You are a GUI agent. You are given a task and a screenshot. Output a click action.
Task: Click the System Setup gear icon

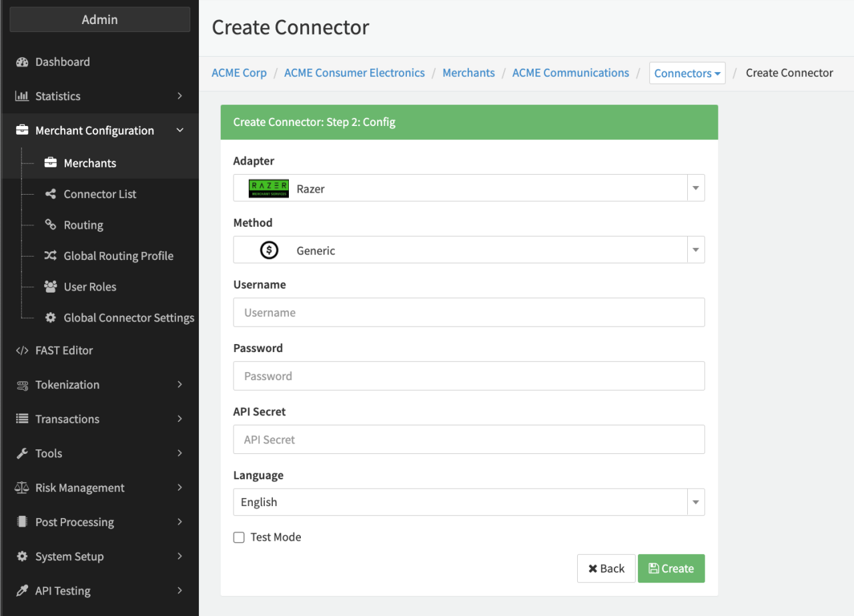(x=22, y=556)
